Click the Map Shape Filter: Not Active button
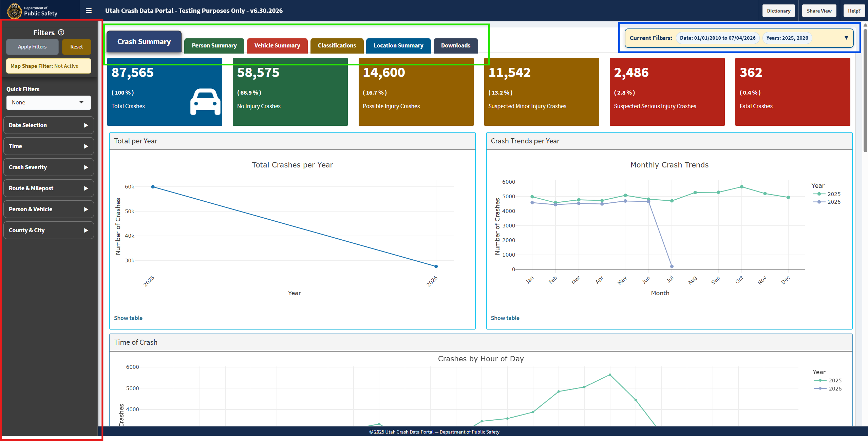 coord(49,66)
